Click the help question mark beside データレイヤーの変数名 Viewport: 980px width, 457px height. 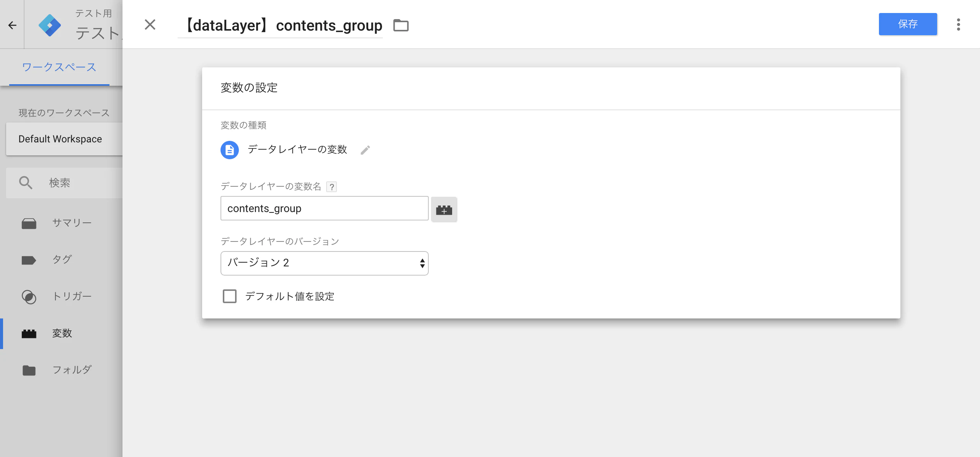332,187
